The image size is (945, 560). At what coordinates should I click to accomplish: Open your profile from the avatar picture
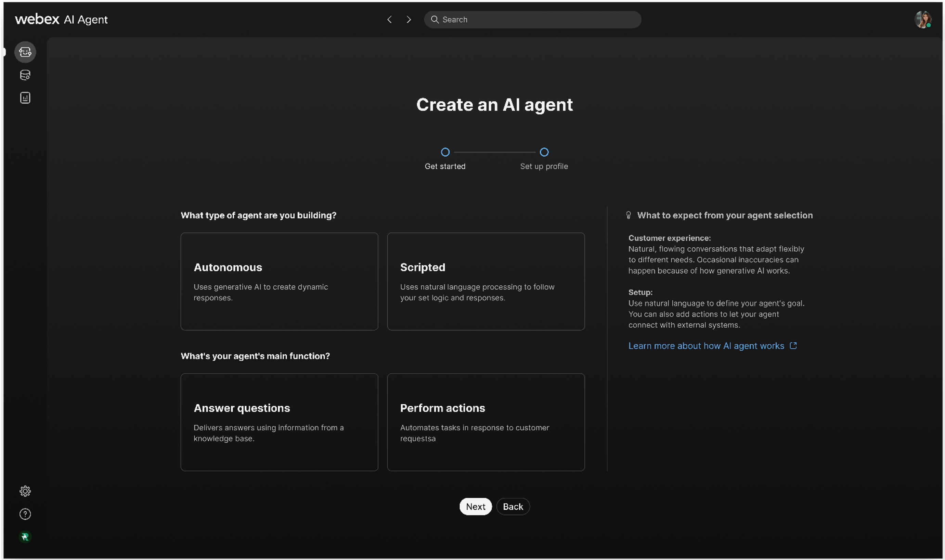(924, 19)
